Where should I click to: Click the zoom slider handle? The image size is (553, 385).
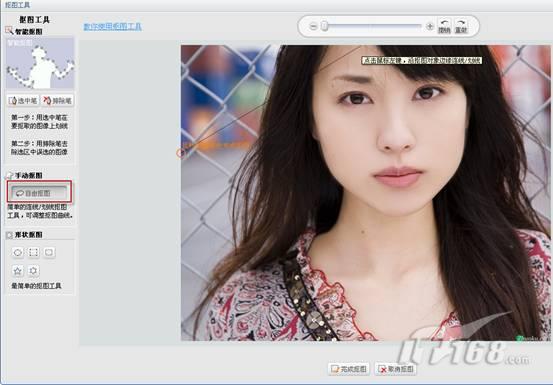324,26
